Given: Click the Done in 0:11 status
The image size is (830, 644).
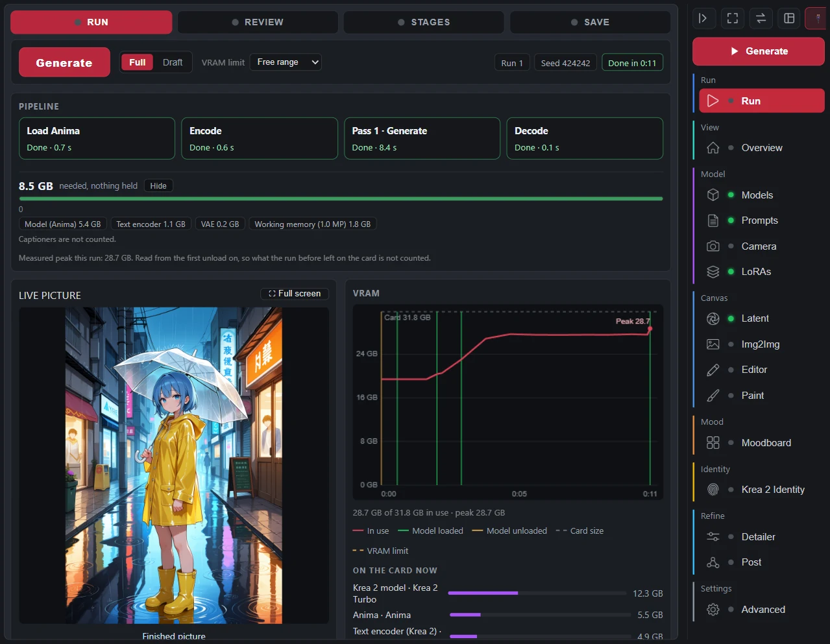Looking at the screenshot, I should point(632,63).
